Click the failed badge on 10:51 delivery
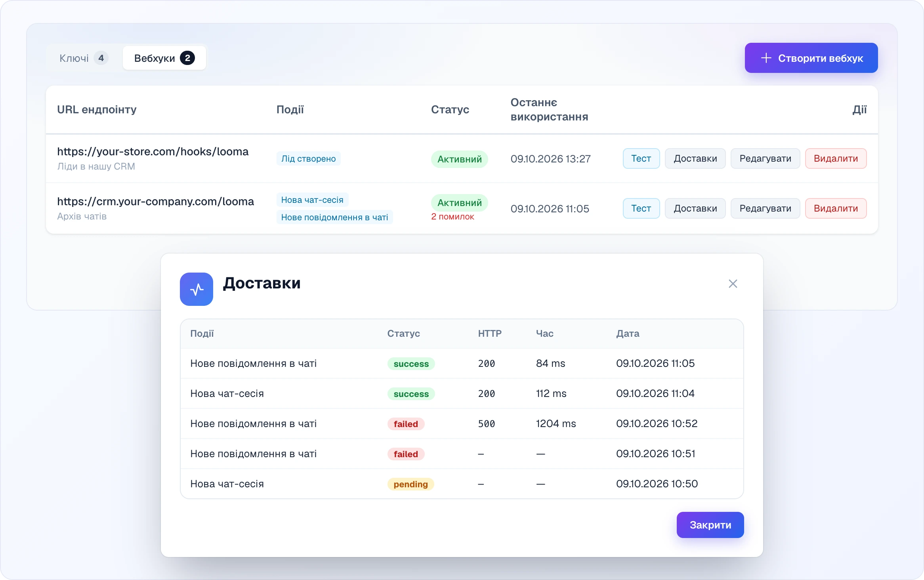Screen dimensions: 924x580 pos(406,454)
